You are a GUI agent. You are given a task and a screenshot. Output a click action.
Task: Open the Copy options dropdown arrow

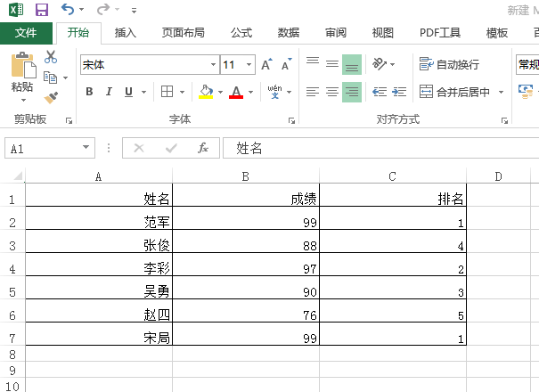(x=65, y=78)
